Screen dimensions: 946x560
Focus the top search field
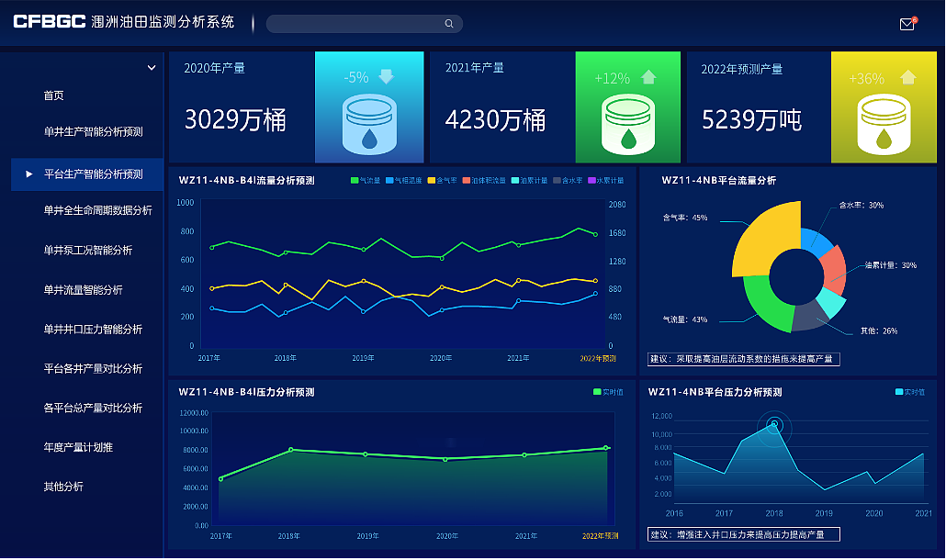click(x=365, y=24)
